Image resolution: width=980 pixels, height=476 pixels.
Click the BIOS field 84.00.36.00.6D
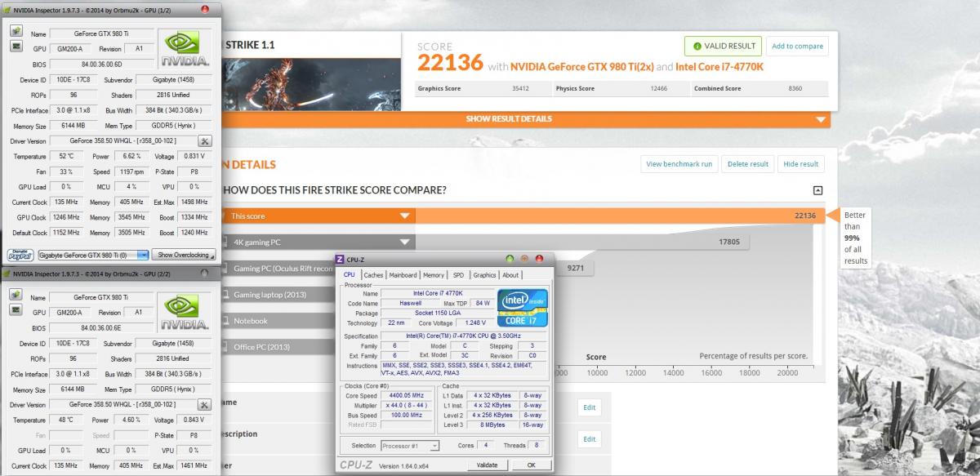pos(101,64)
